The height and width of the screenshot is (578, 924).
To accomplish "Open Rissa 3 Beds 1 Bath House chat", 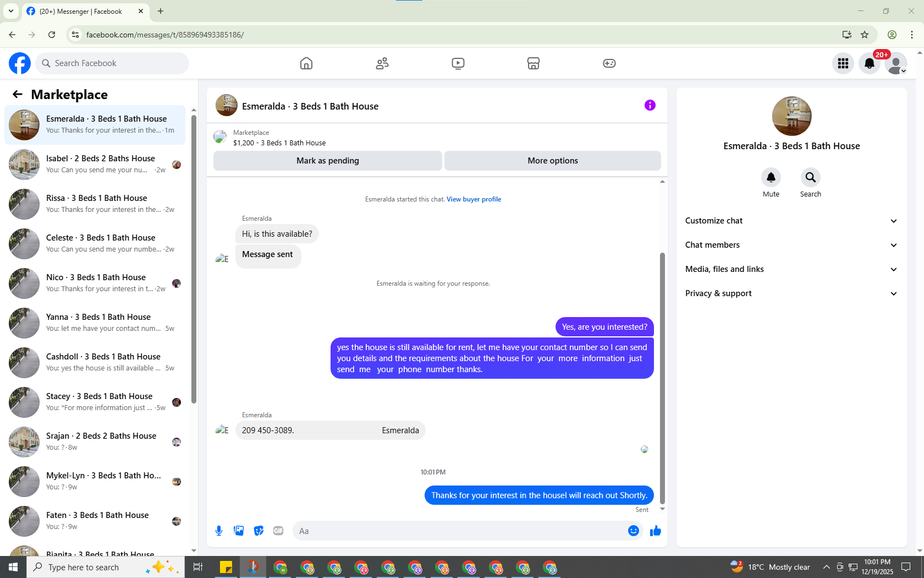I will click(95, 204).
